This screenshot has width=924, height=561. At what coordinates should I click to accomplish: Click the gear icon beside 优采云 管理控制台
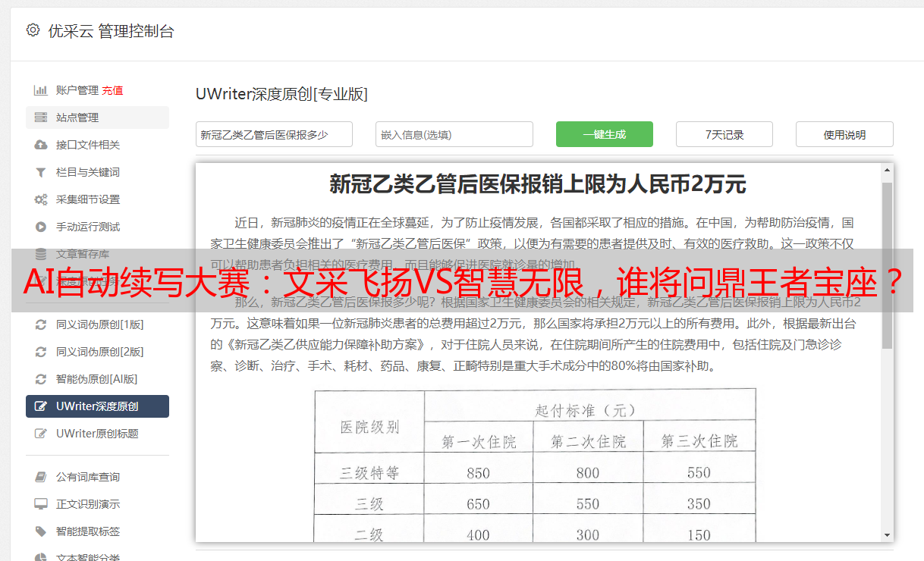(x=33, y=30)
